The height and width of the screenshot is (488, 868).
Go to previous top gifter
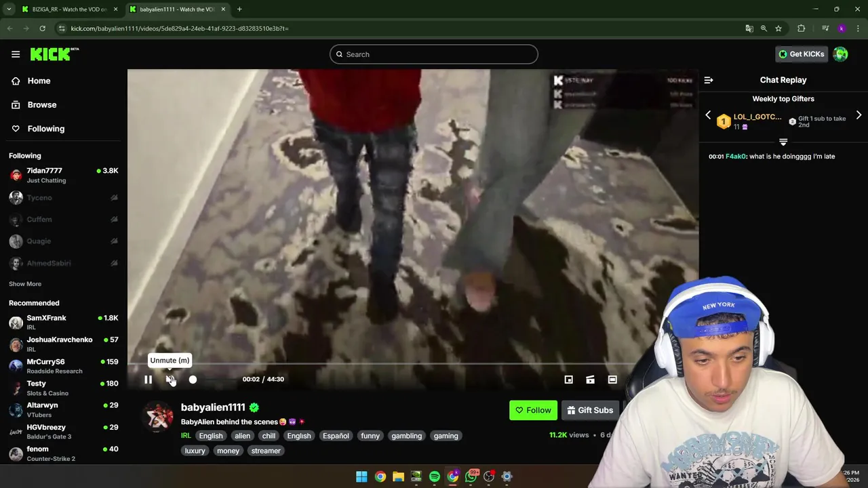708,115
